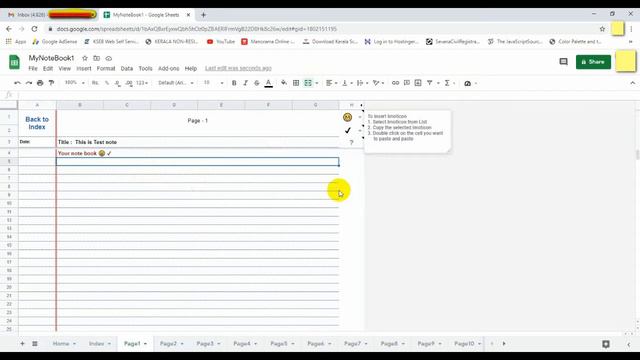Click the Insert comment icon

tap(407, 83)
